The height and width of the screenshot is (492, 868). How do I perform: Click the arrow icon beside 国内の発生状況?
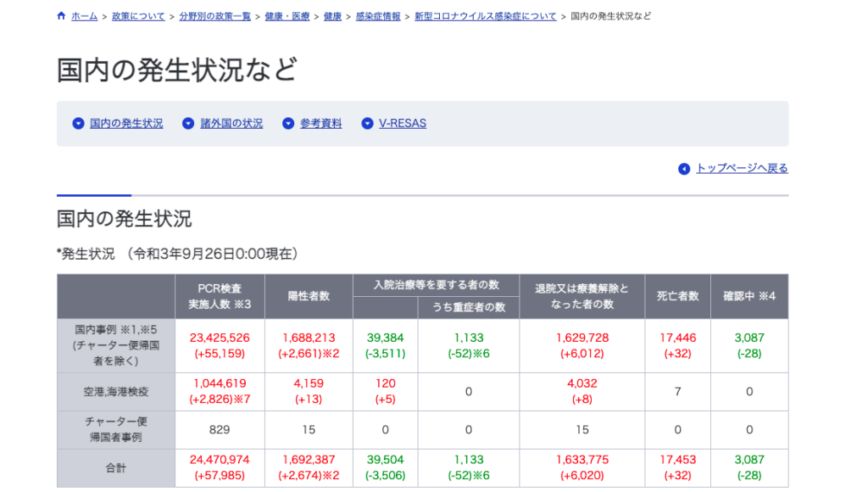point(79,124)
